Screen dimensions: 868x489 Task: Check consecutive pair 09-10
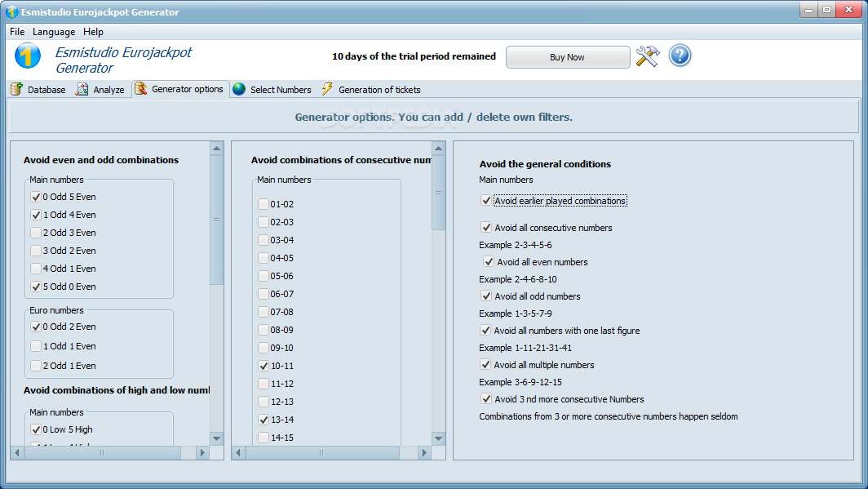(263, 348)
